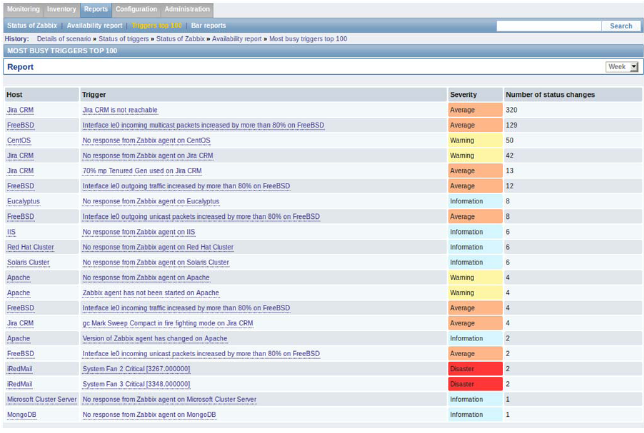Image resolution: width=644 pixels, height=433 pixels.
Task: Click Warning severity cell in CentOS row
Action: 475,140
